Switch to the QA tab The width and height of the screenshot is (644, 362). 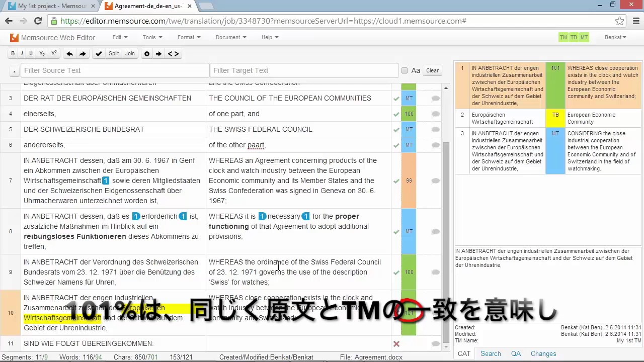tap(516, 353)
